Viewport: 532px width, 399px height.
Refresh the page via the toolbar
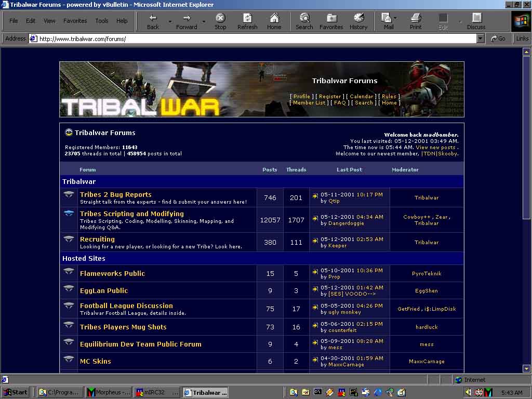(247, 22)
